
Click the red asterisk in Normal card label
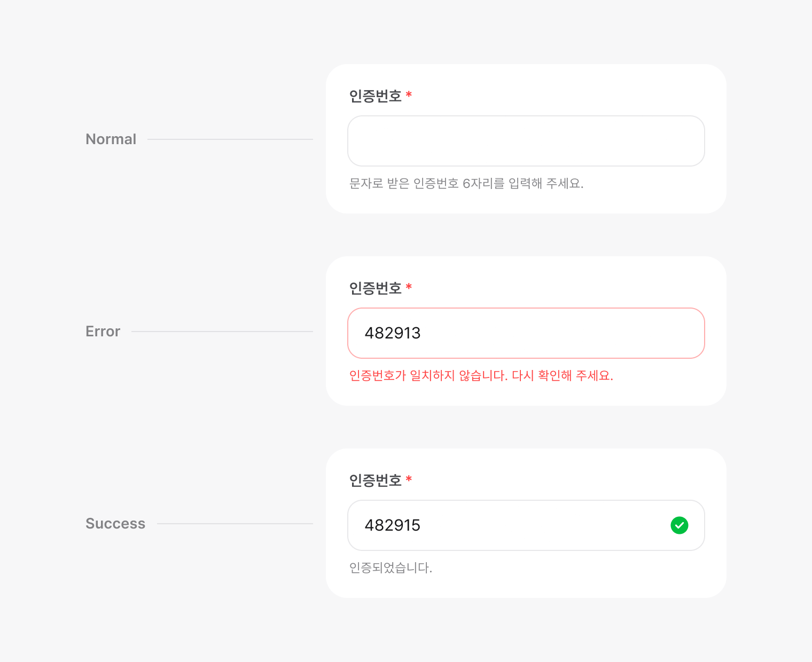(x=409, y=95)
